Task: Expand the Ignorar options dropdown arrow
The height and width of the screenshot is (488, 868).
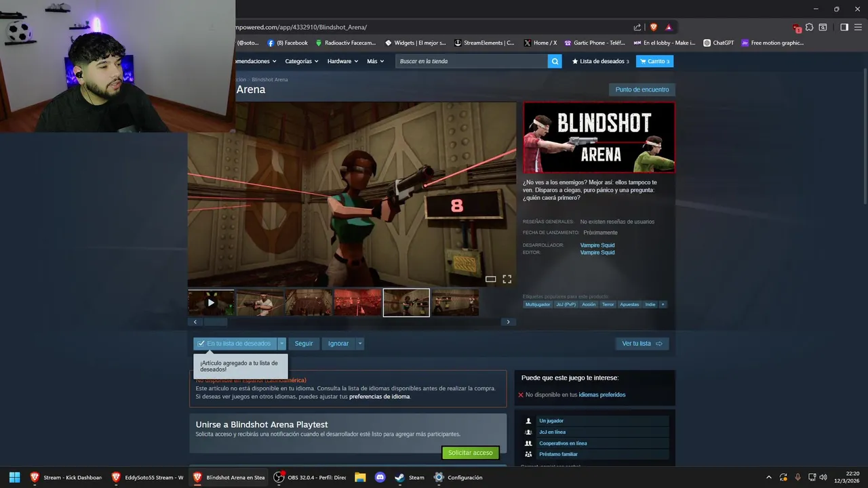Action: pos(360,344)
